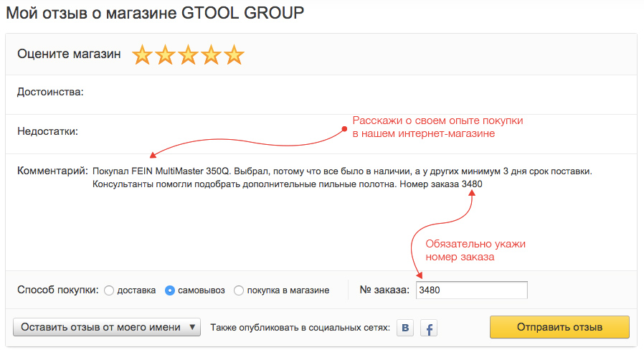The width and height of the screenshot is (644, 355).
Task: Set rating to the second star
Action: coord(165,55)
